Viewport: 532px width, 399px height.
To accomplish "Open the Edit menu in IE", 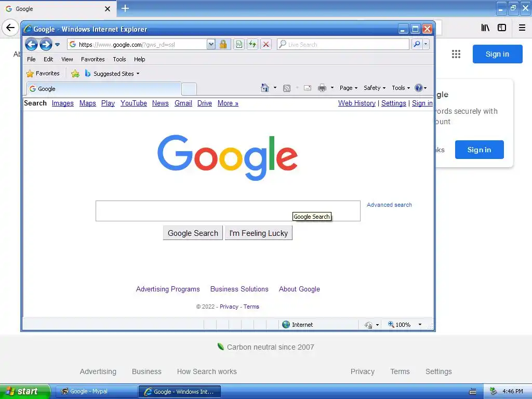I will [48, 59].
